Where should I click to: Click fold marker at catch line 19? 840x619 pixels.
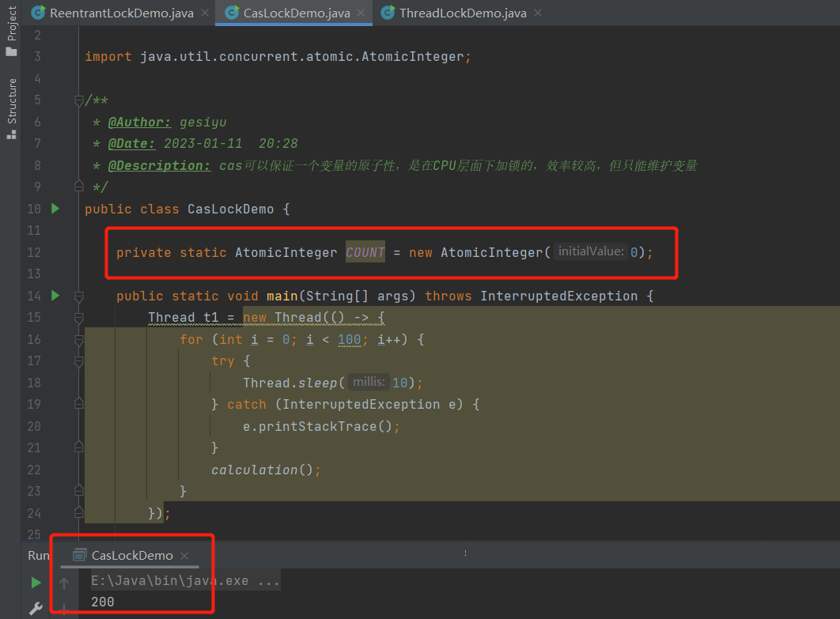coord(79,404)
